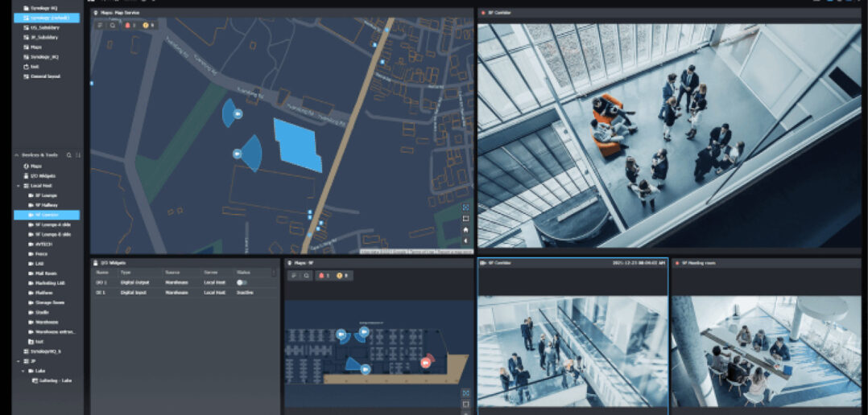The width and height of the screenshot is (868, 415).
Task: Open the list icon in Map Service toolbar
Action: point(99,26)
